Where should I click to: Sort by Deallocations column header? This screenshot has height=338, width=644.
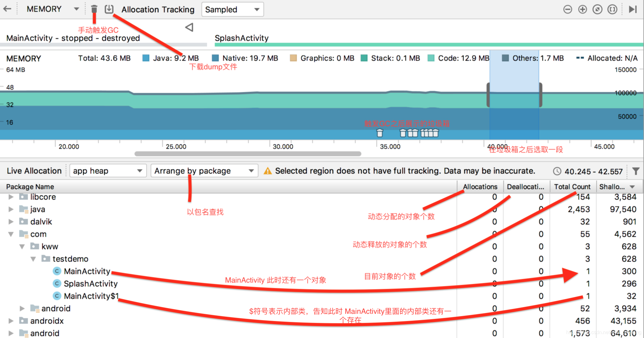[x=527, y=187]
